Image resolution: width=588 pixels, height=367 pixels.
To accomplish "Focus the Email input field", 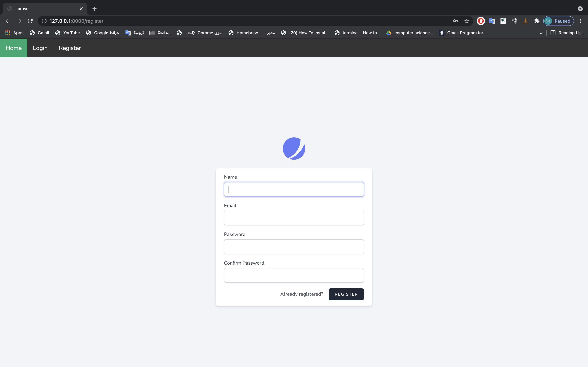I will coord(294,218).
